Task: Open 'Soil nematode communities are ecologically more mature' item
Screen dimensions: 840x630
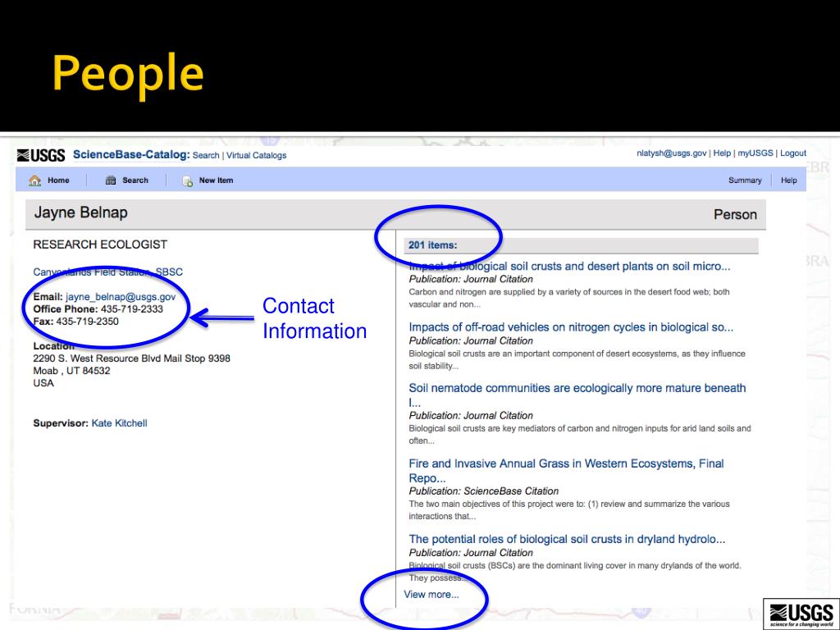Action: point(577,395)
